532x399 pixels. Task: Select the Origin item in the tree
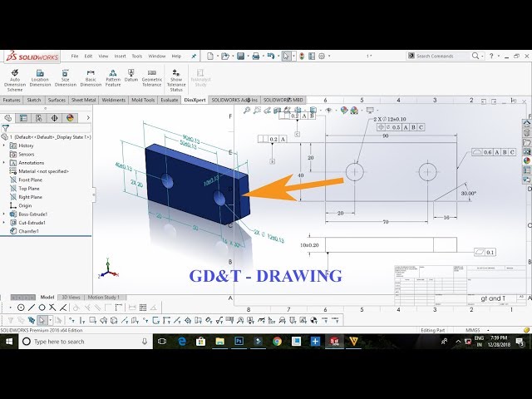(x=25, y=205)
